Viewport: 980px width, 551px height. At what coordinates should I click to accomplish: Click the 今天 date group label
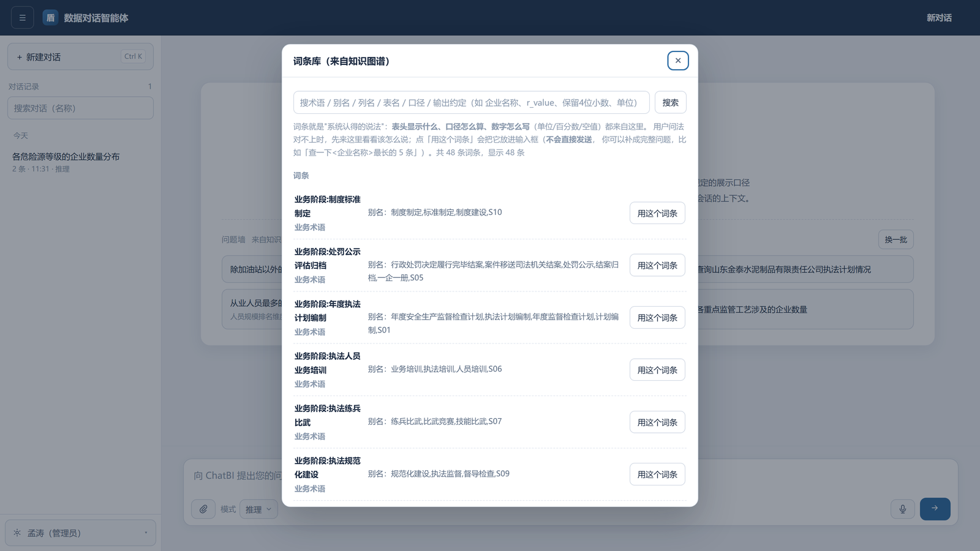pos(21,135)
